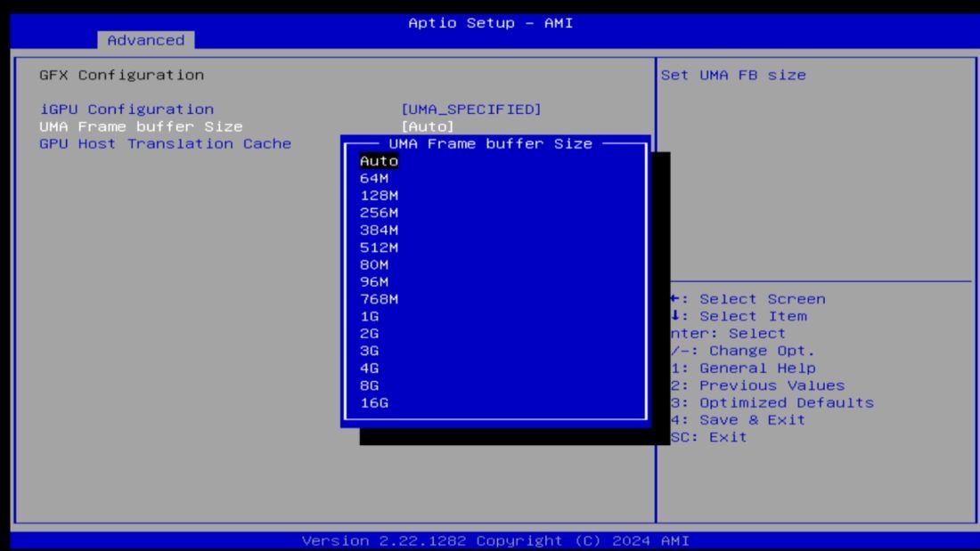
Task: Open the [UMA_SPECIFIED] value dropdown
Action: pyautogui.click(x=471, y=109)
